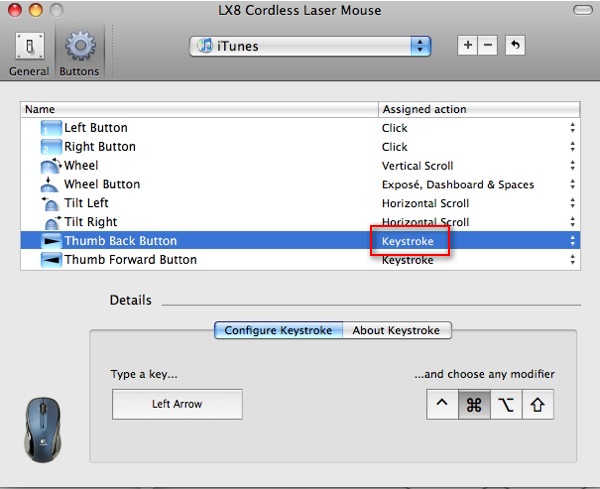Click the yellow minimize window button
Screen dimensions: 600x489
click(36, 10)
